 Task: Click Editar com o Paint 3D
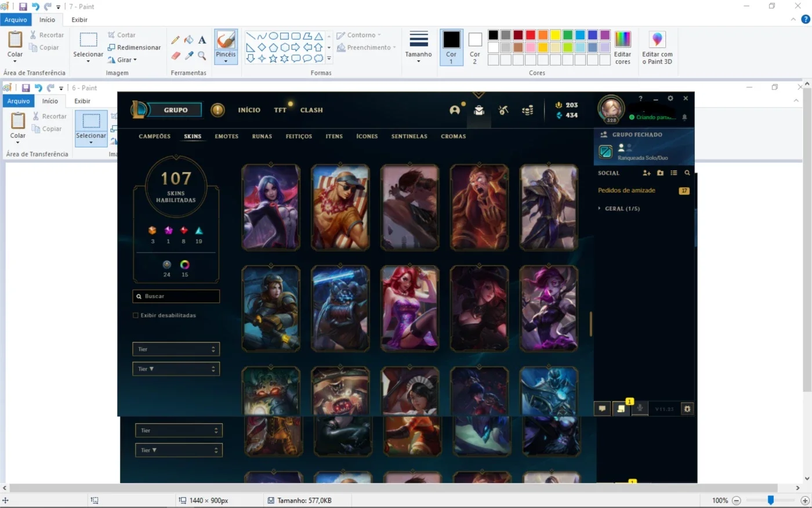pyautogui.click(x=657, y=47)
